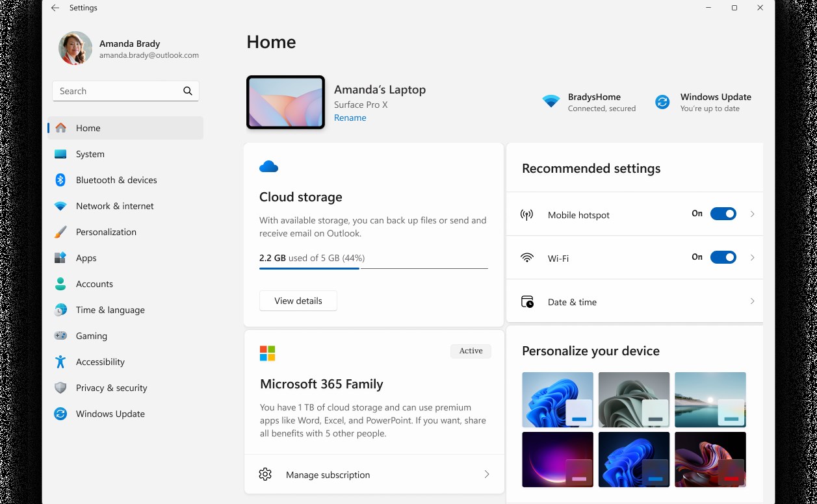
Task: Click the back arrow in title bar
Action: pos(55,8)
